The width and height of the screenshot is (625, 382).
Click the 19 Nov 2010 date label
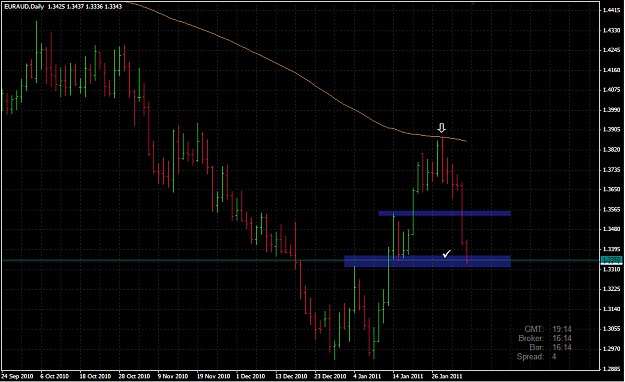[213, 376]
